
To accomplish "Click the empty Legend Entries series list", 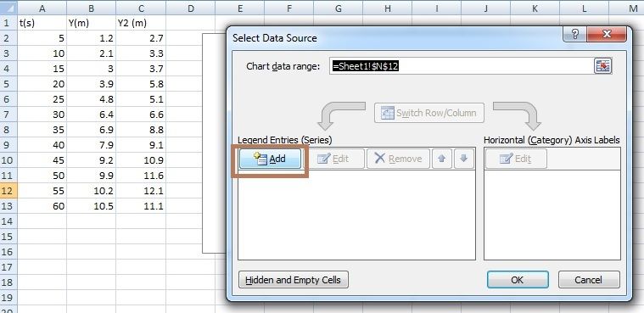I will 356,215.
